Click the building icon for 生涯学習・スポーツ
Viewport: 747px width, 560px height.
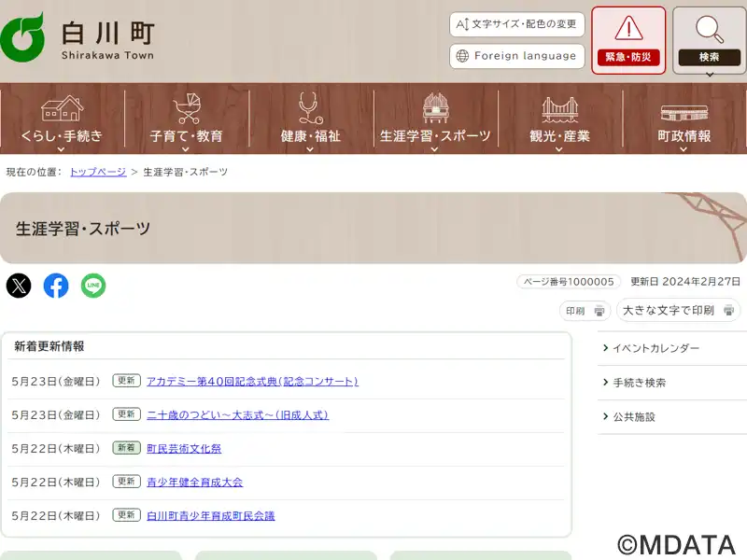(435, 108)
